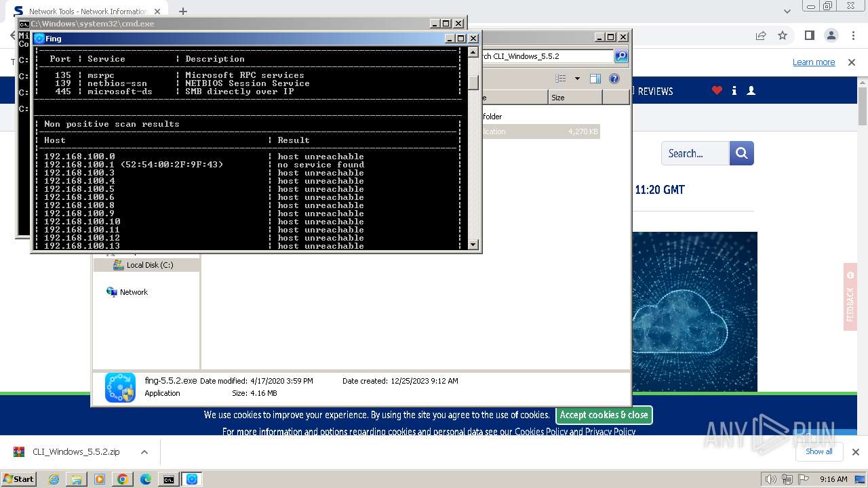Select the 4,270 KB application file row
Image resolution: width=868 pixels, height=488 pixels.
point(540,131)
